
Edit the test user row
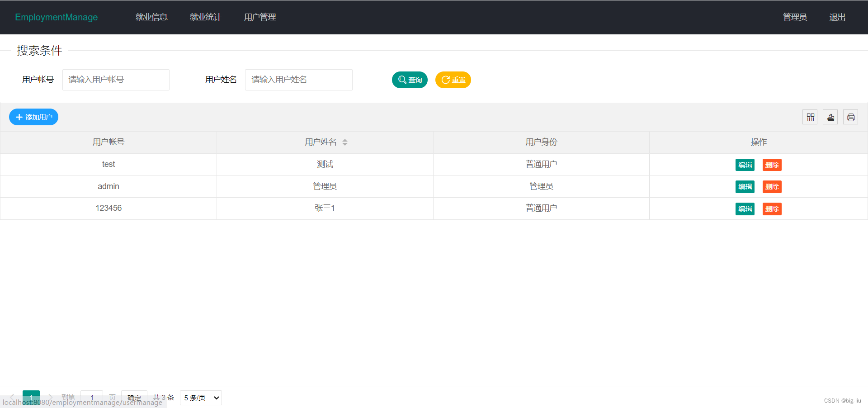coord(745,165)
